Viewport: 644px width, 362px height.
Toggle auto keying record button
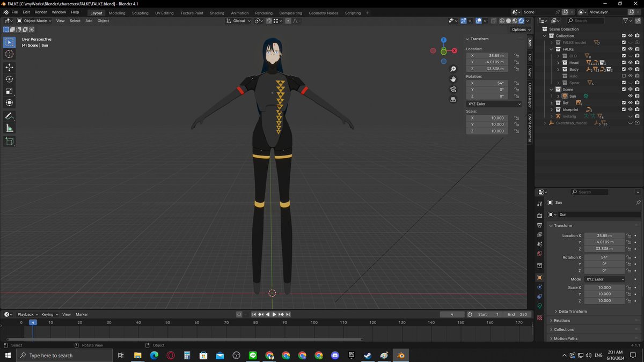[239, 314]
